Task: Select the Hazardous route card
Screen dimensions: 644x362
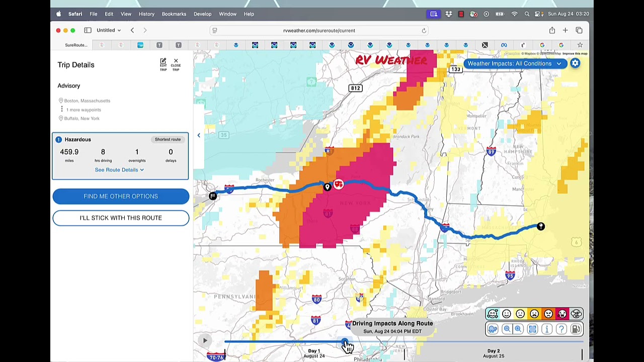Action: coord(120,156)
